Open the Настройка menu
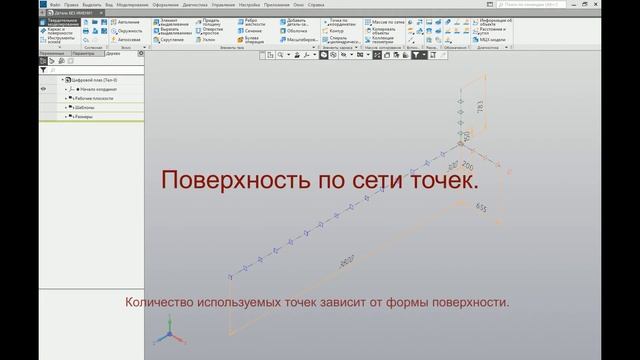 [249, 5]
